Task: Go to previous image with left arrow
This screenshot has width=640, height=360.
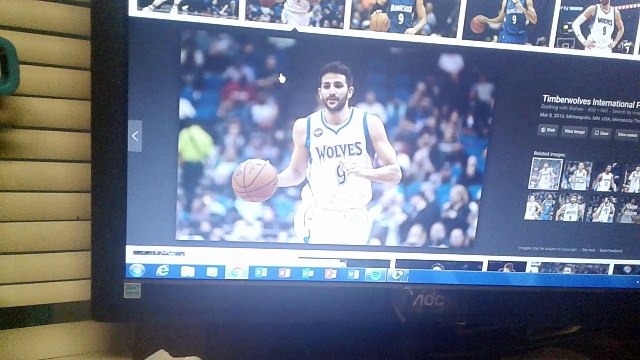Action: click(x=135, y=136)
